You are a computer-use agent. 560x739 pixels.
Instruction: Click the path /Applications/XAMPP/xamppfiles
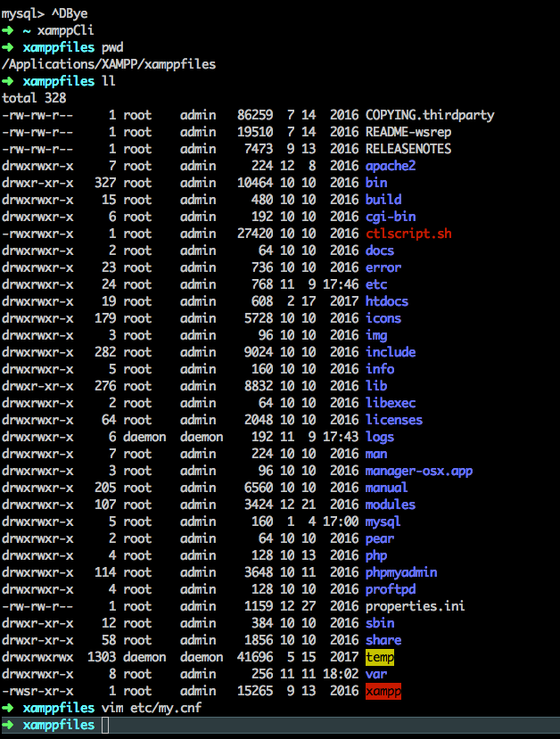tap(109, 64)
